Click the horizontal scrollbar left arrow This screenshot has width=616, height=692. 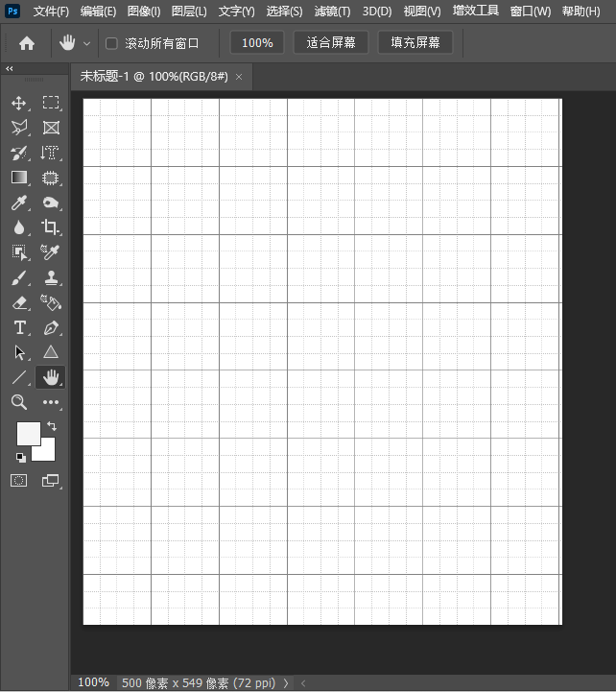(303, 683)
